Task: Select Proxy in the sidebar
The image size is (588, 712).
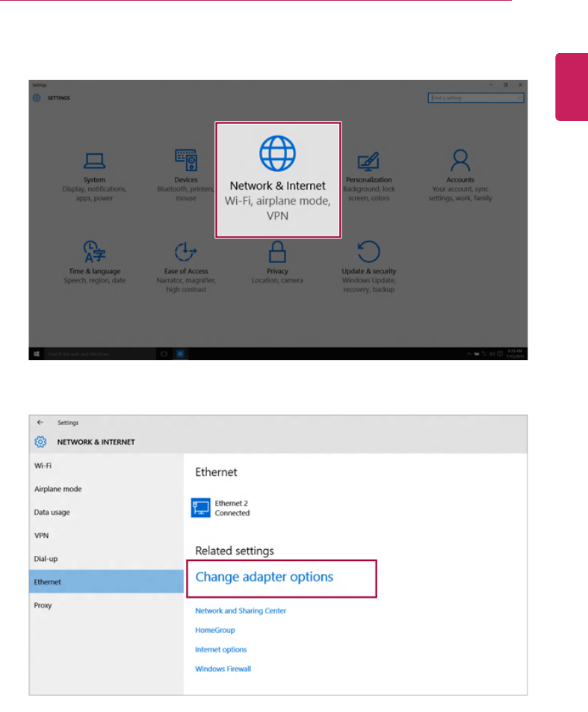Action: tap(106, 605)
